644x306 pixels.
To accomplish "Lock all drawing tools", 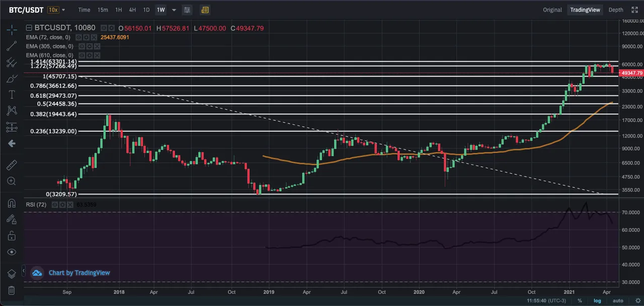I will click(x=12, y=236).
